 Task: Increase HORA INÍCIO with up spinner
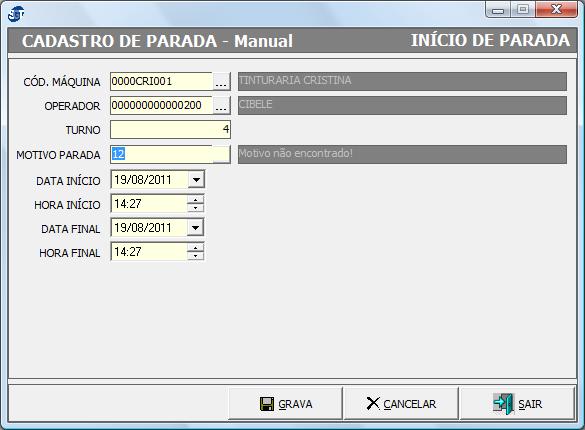(x=195, y=200)
